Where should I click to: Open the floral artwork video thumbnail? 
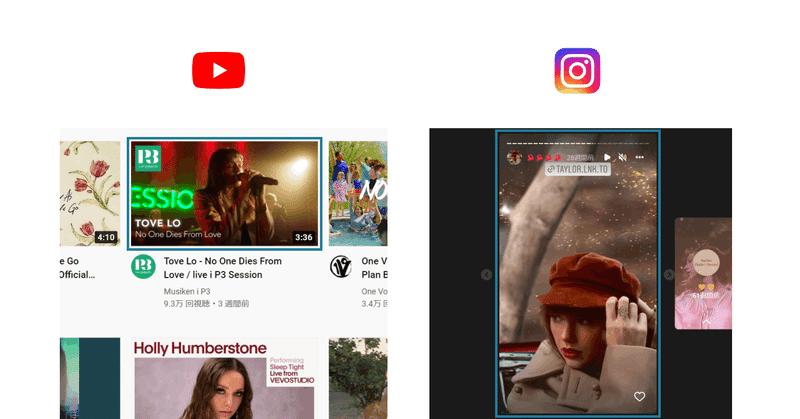point(90,194)
